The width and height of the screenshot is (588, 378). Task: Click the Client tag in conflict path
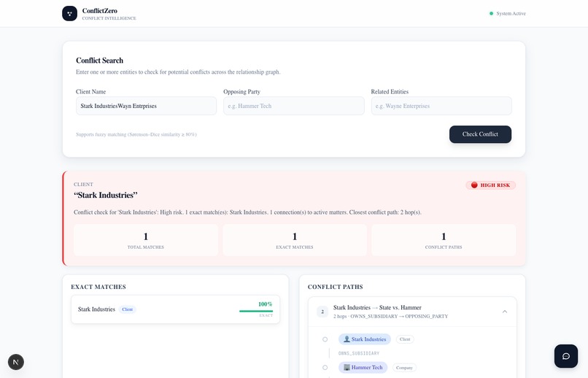pyautogui.click(x=405, y=339)
